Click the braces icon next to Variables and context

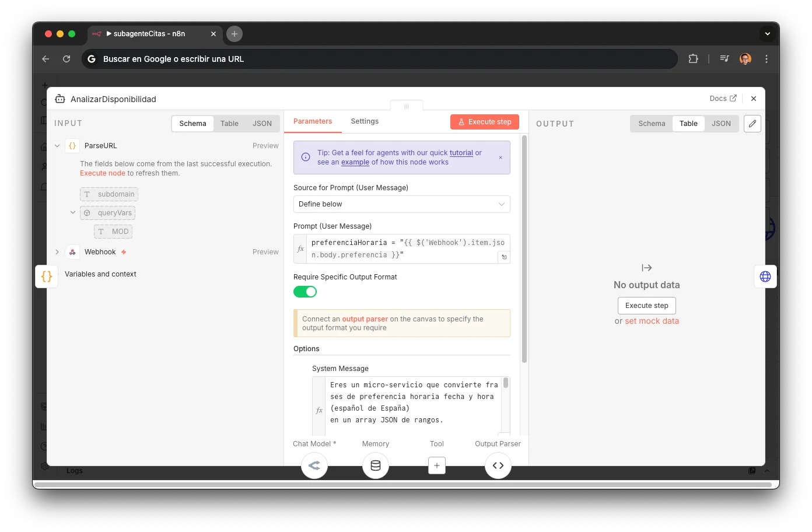click(x=47, y=276)
